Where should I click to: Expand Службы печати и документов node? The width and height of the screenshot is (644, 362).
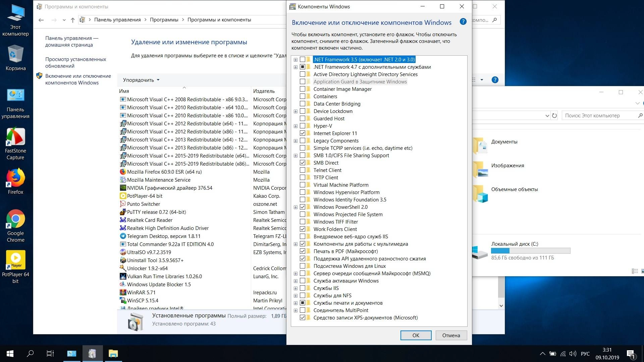296,303
